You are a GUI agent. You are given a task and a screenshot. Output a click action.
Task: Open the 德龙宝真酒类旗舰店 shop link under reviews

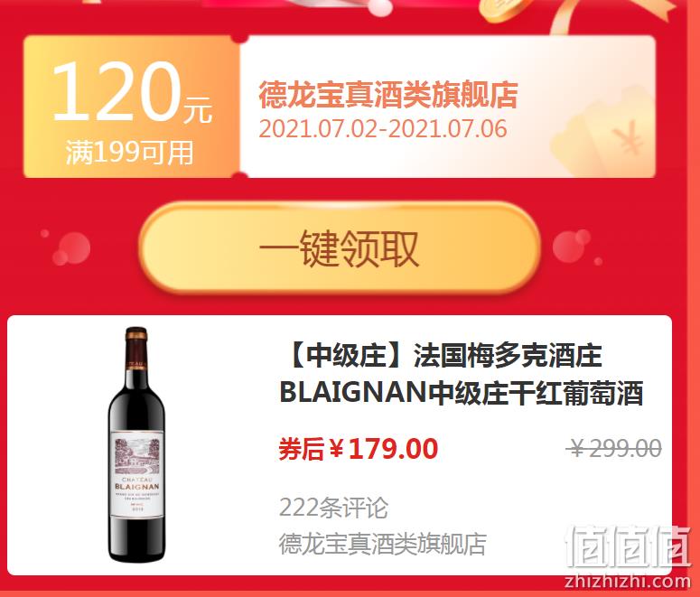(x=383, y=544)
